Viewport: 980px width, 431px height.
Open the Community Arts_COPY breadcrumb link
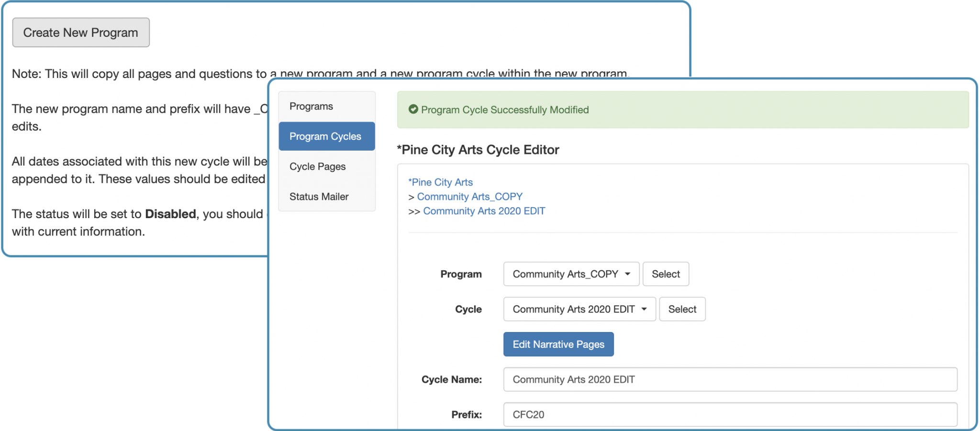[469, 197]
